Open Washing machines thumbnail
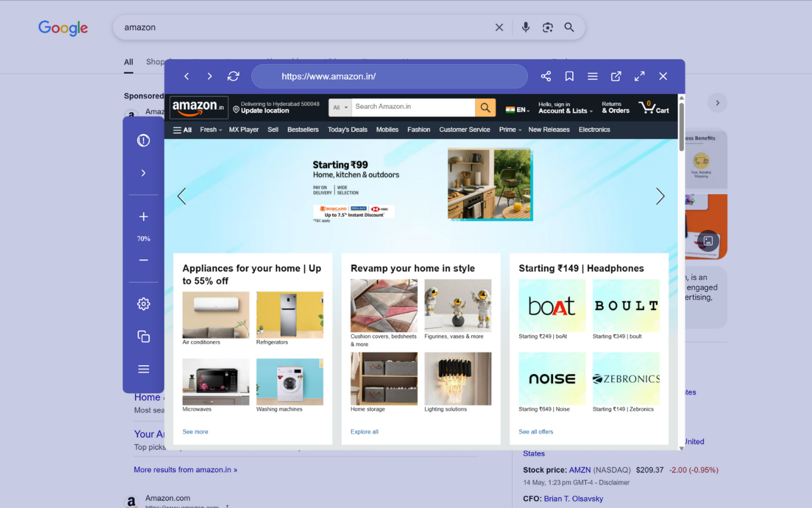This screenshot has height=508, width=812. click(289, 382)
